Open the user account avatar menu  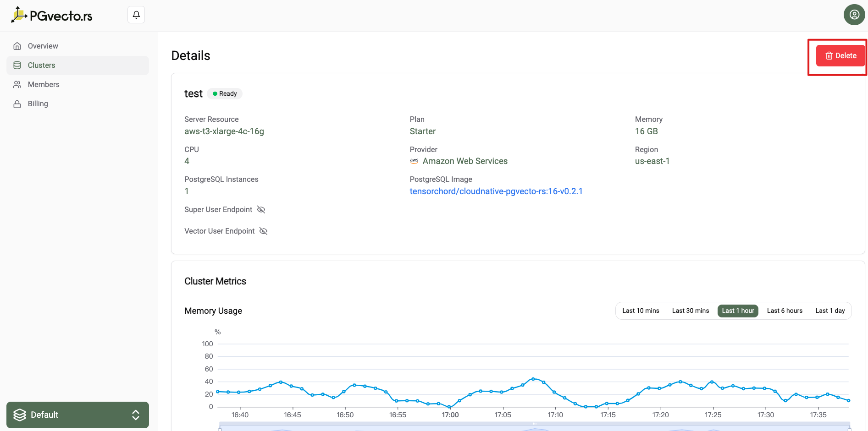pos(854,15)
